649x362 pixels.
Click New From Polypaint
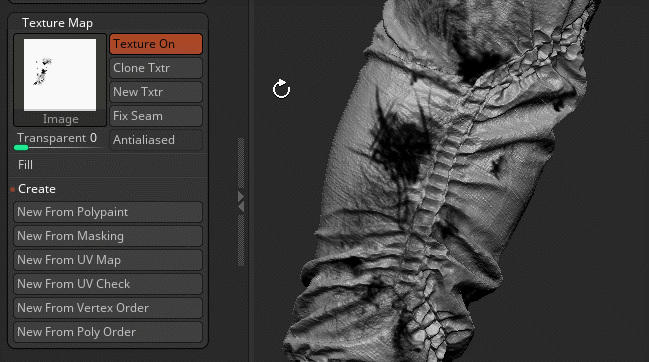[108, 212]
